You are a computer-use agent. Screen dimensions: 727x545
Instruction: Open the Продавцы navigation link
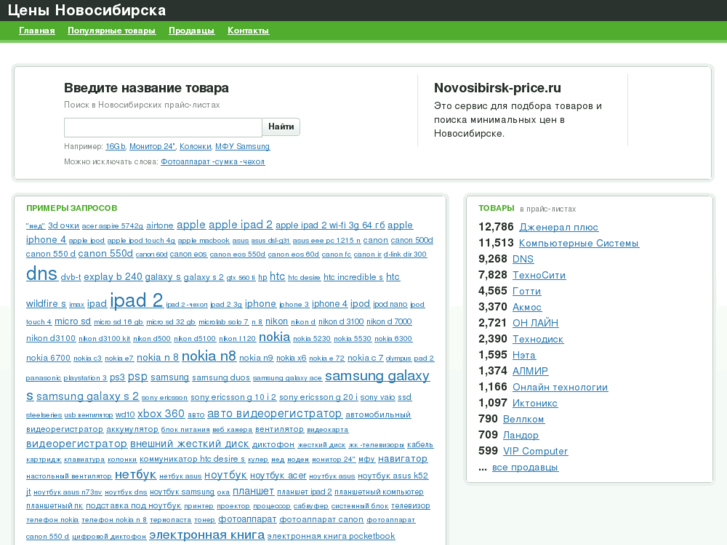tap(191, 31)
